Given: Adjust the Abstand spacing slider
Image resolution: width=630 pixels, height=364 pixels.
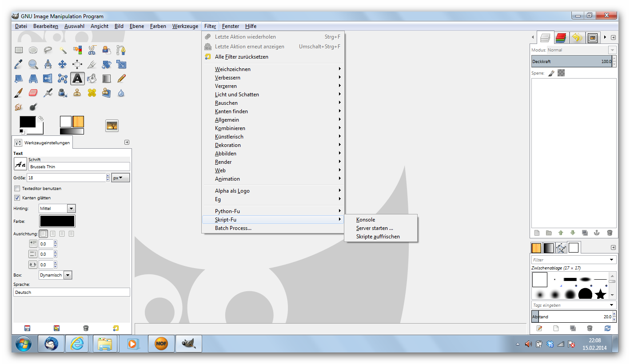Looking at the screenshot, I should tap(572, 317).
